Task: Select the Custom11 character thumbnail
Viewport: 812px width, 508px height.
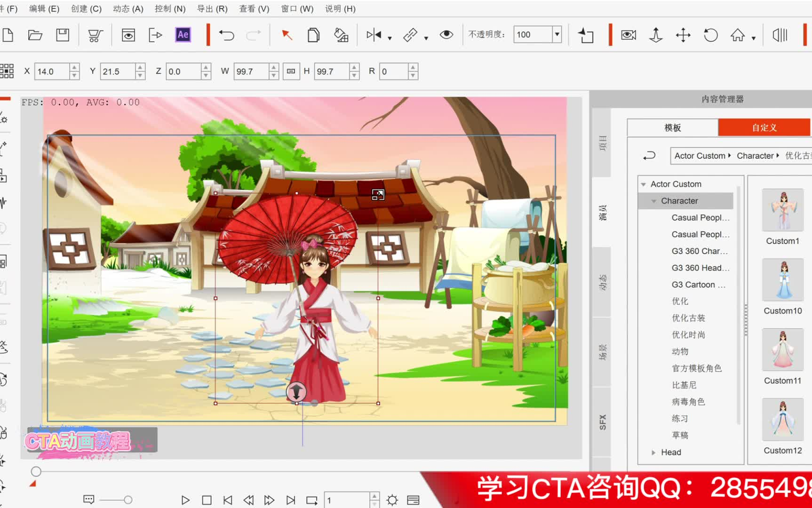Action: tap(782, 350)
